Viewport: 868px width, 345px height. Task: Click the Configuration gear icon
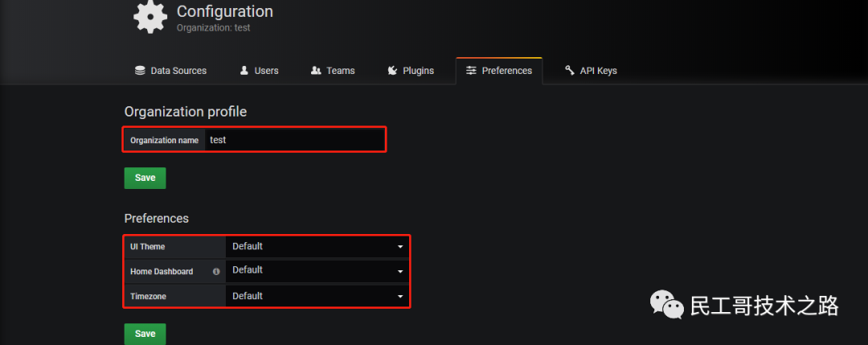click(150, 17)
